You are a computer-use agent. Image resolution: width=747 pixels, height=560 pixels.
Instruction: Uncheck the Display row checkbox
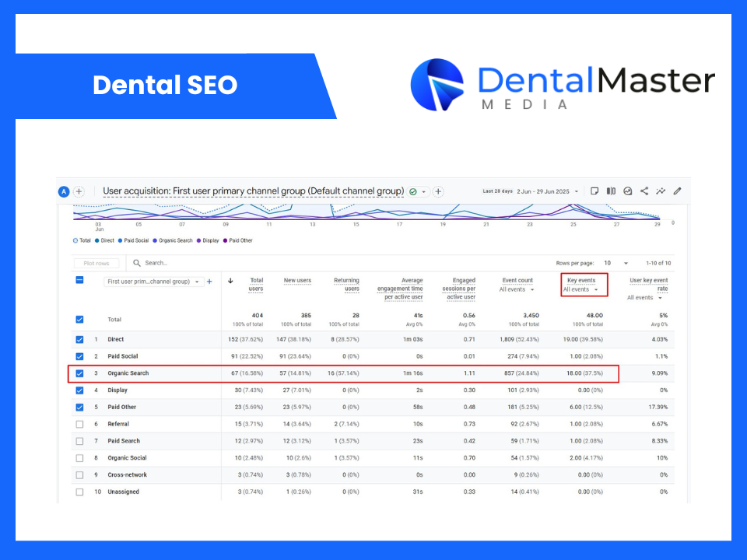79,390
